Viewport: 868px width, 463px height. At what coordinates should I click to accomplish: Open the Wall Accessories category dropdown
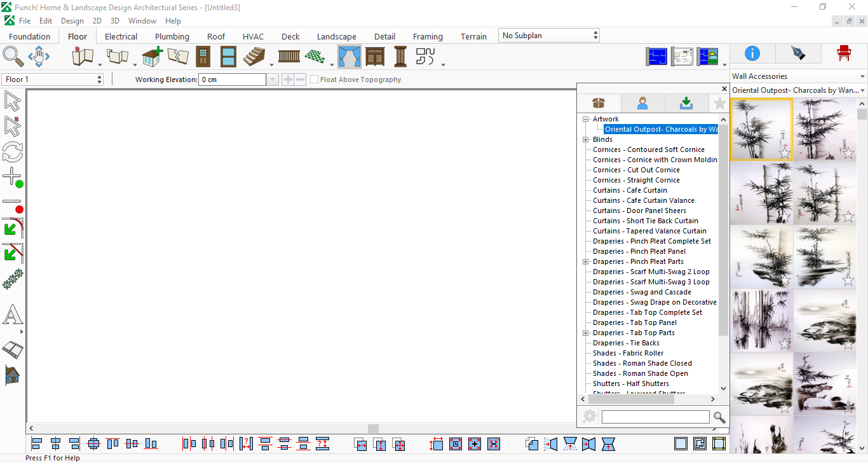click(799, 76)
